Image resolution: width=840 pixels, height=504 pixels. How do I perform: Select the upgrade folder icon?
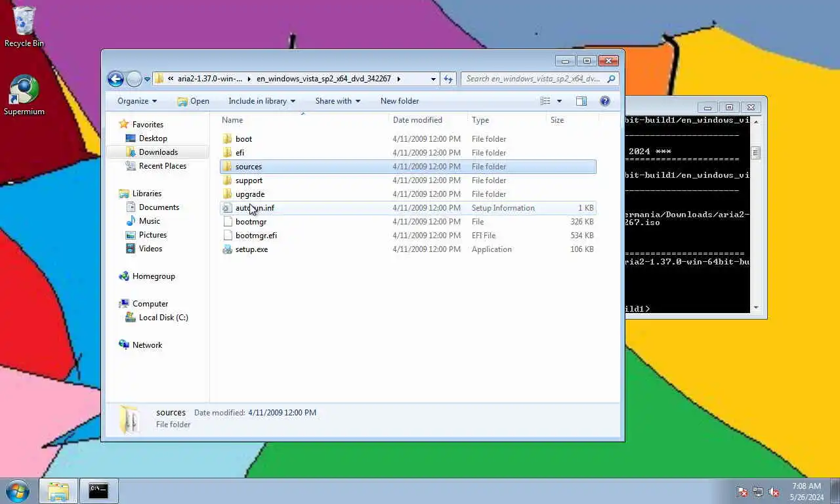click(227, 194)
